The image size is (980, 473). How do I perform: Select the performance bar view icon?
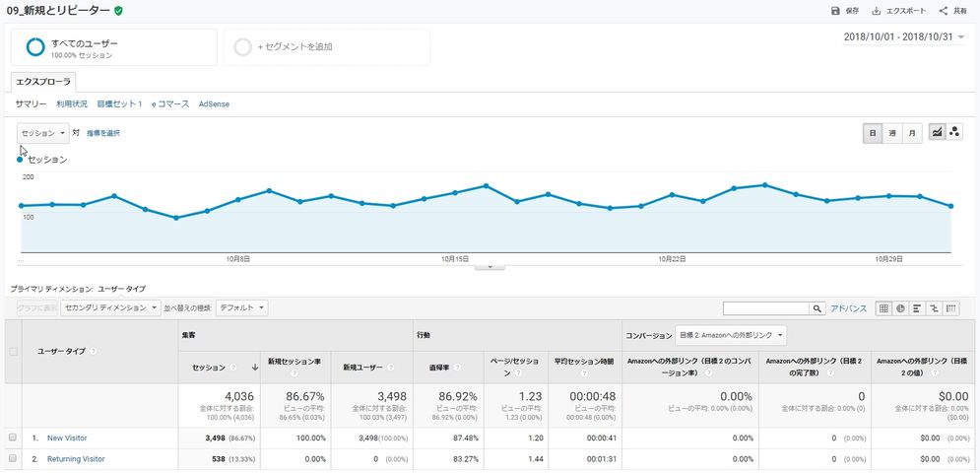tap(918, 308)
